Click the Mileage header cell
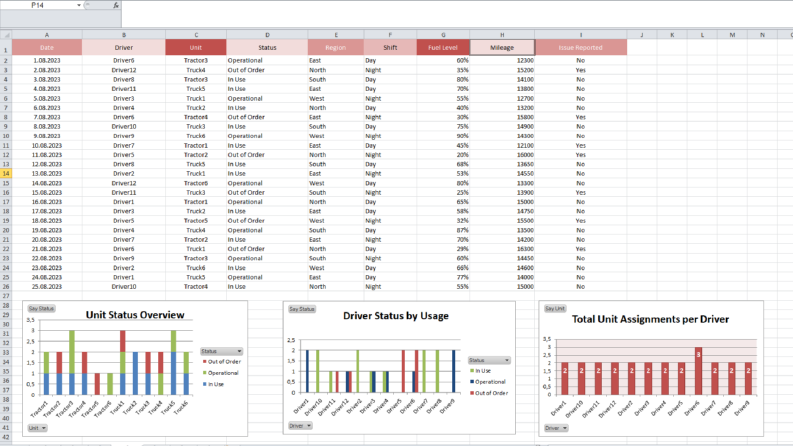The width and height of the screenshot is (793, 446). pos(502,48)
